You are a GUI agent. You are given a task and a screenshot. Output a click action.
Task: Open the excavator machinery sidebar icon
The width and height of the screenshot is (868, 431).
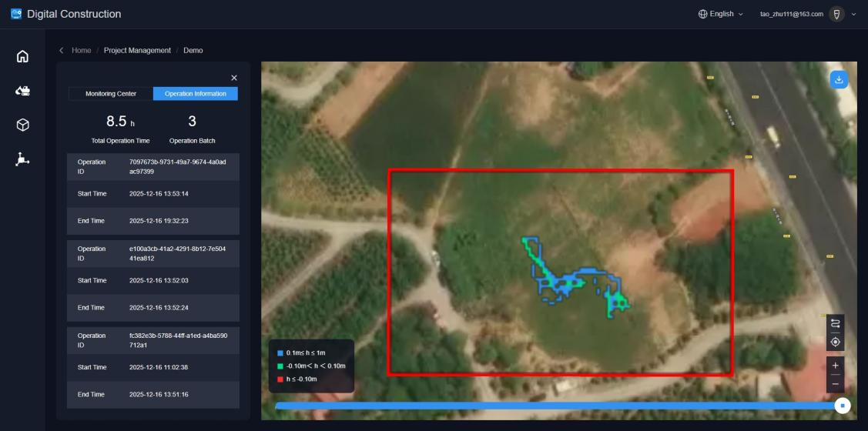click(23, 91)
